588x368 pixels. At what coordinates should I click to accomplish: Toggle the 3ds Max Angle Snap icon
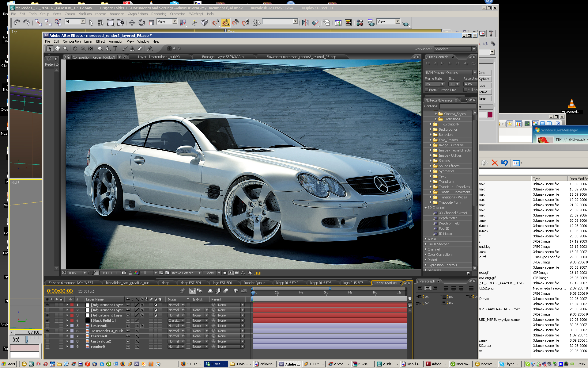click(x=226, y=23)
